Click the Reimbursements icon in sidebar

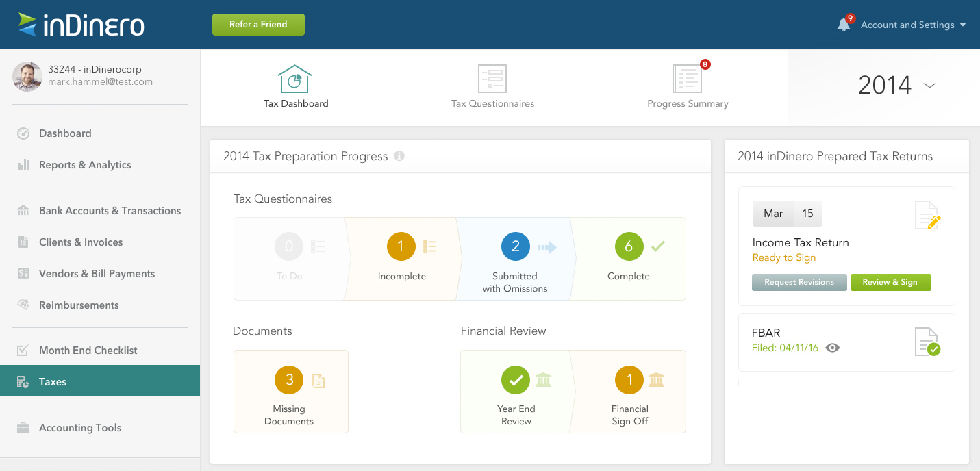23,305
